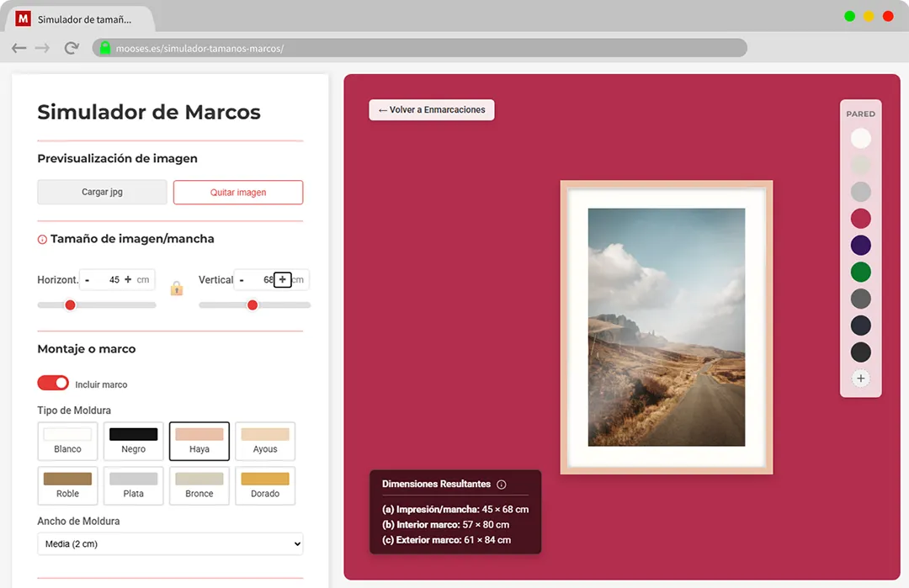This screenshot has width=909, height=588.
Task: Click the horizontal size input field
Action: [x=109, y=279]
